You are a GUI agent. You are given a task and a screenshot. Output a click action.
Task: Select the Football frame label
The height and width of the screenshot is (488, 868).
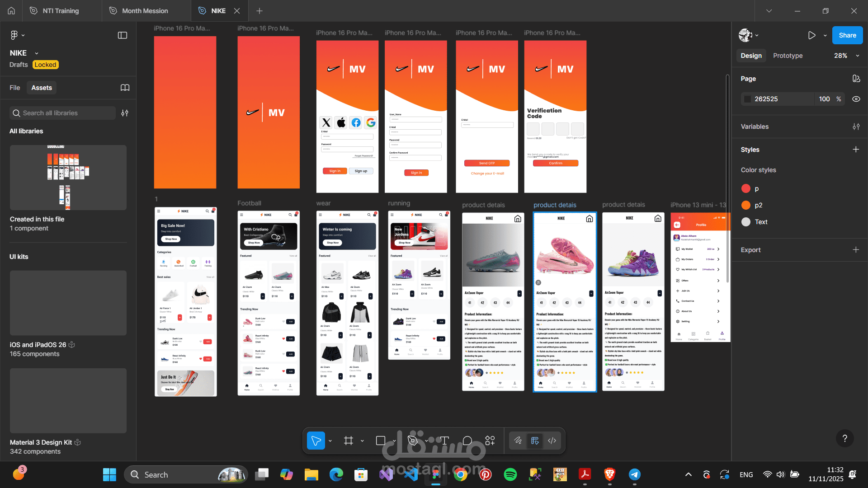249,203
